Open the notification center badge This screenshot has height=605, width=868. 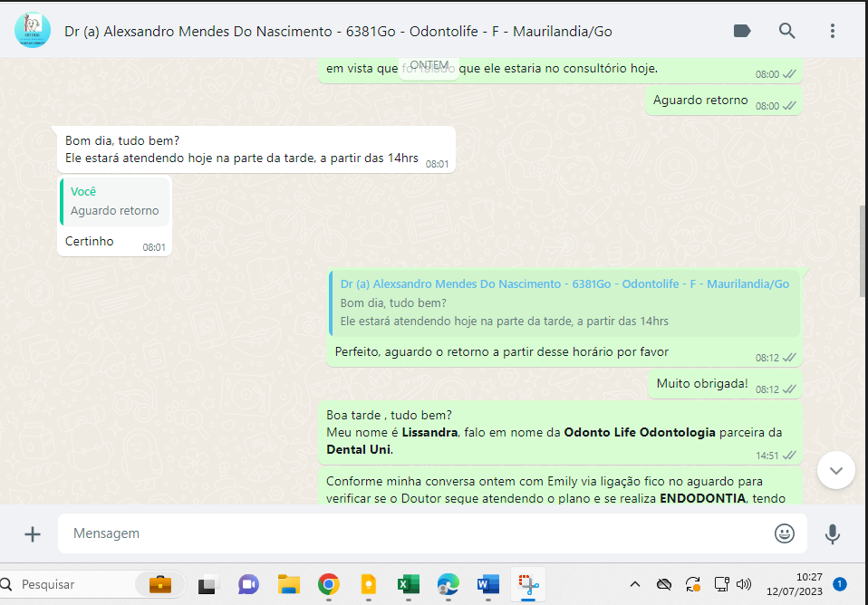coord(840,584)
